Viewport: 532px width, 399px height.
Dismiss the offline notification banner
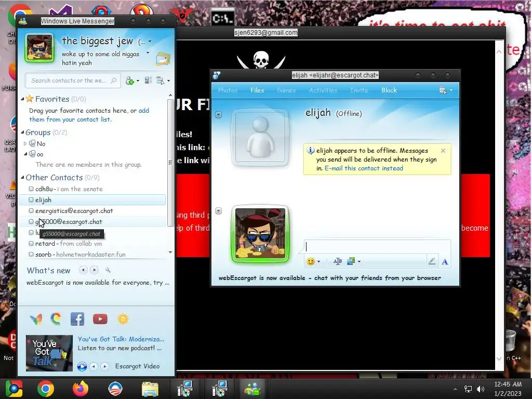tap(443, 151)
